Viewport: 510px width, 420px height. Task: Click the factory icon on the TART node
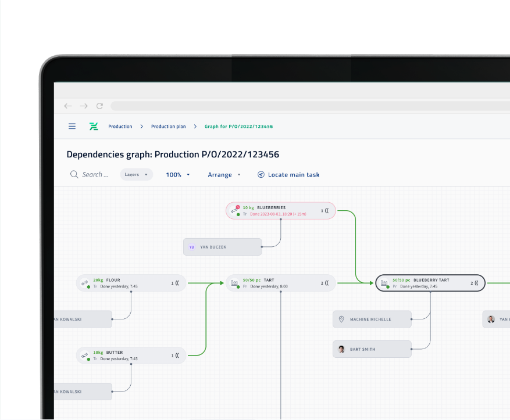[235, 283]
